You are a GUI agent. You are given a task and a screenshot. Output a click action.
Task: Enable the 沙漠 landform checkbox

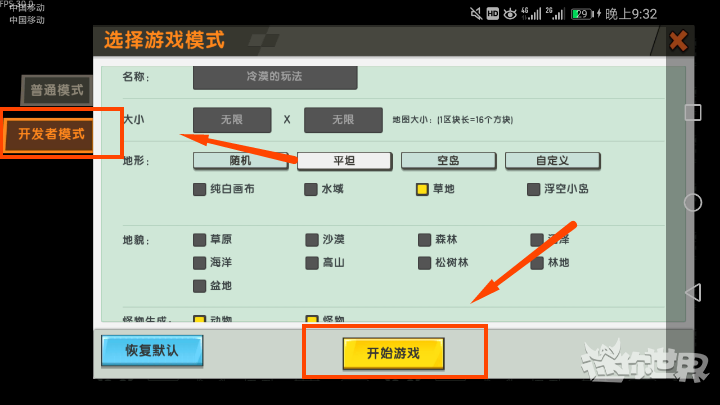click(312, 240)
